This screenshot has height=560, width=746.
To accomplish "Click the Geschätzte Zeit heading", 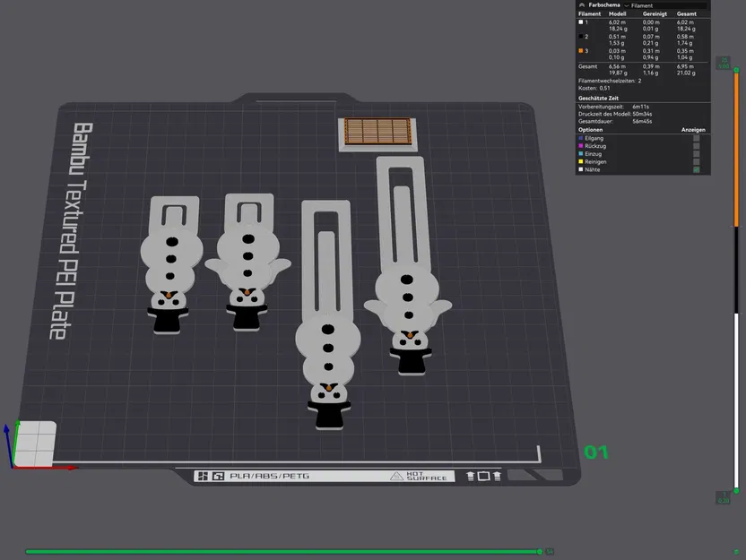I will point(598,99).
